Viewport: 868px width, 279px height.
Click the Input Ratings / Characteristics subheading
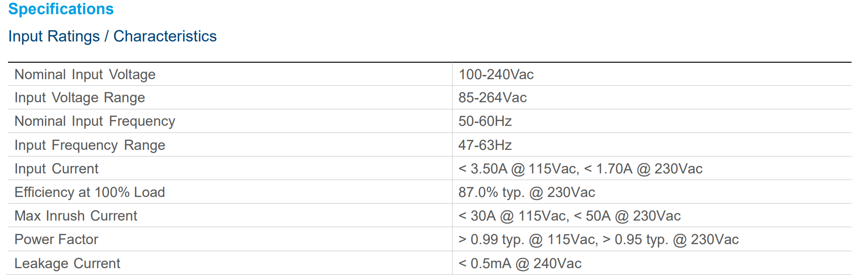tap(112, 36)
